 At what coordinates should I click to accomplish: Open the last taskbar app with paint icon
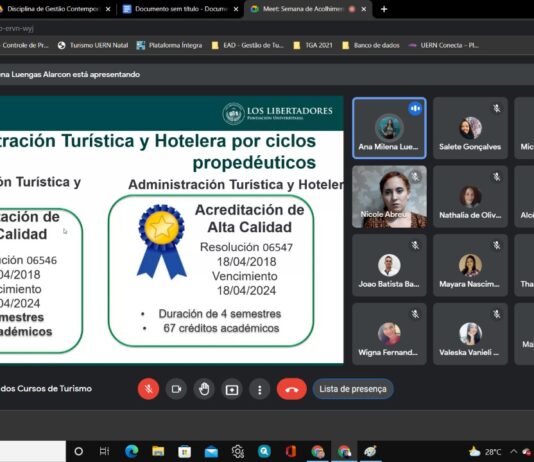coord(370,451)
